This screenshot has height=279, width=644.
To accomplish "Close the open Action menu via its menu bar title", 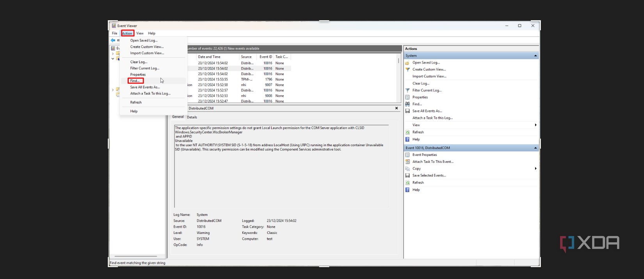I will pos(127,33).
